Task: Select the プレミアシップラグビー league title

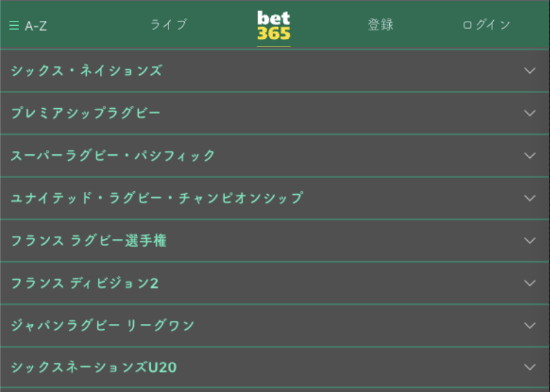Action: point(85,113)
